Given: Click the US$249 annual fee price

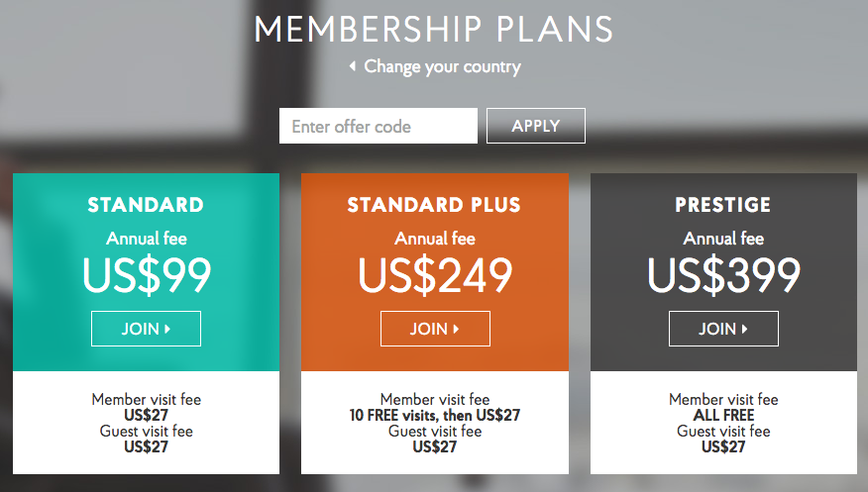Looking at the screenshot, I should click(435, 275).
